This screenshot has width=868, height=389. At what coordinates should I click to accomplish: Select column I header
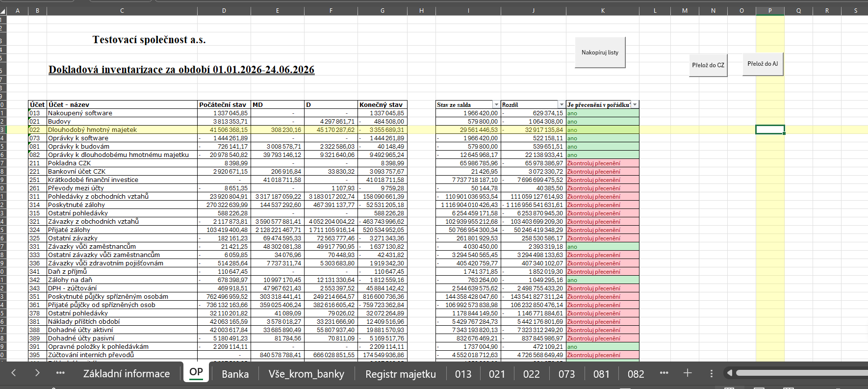tap(468, 10)
